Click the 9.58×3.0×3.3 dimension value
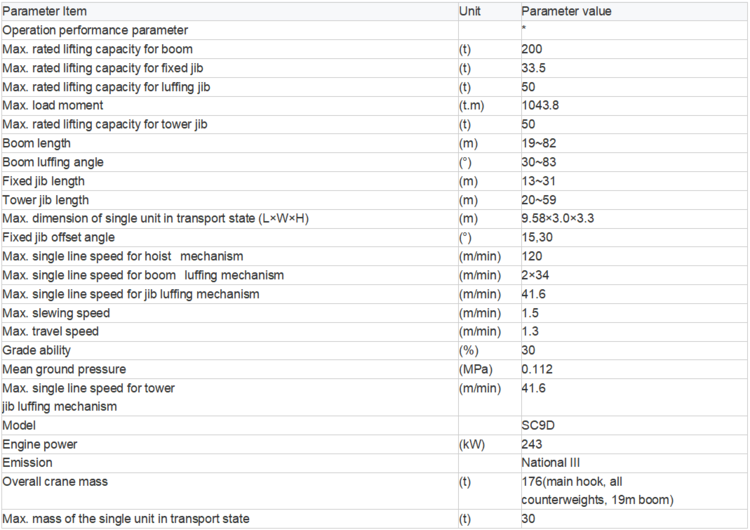The image size is (750, 530). [558, 219]
